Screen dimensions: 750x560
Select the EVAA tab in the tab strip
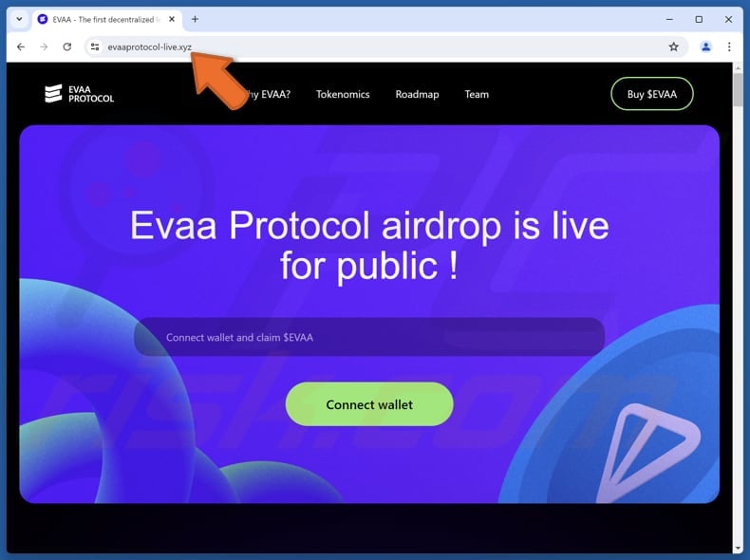(x=107, y=20)
